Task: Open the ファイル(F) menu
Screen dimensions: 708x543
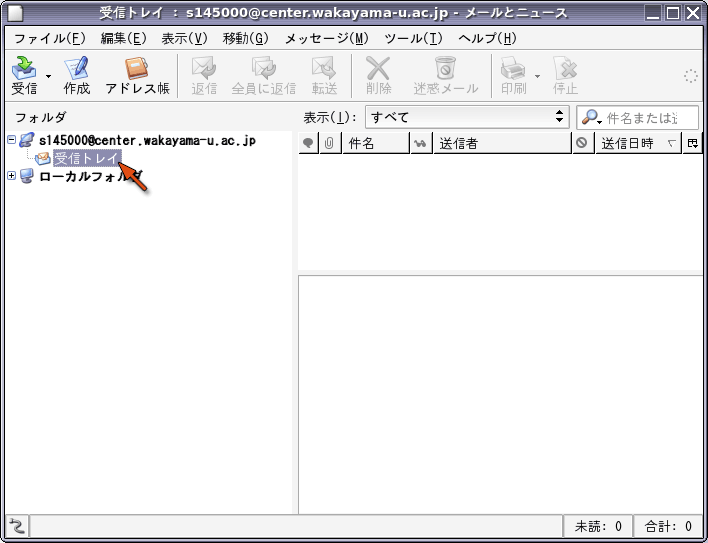Action: [x=49, y=38]
